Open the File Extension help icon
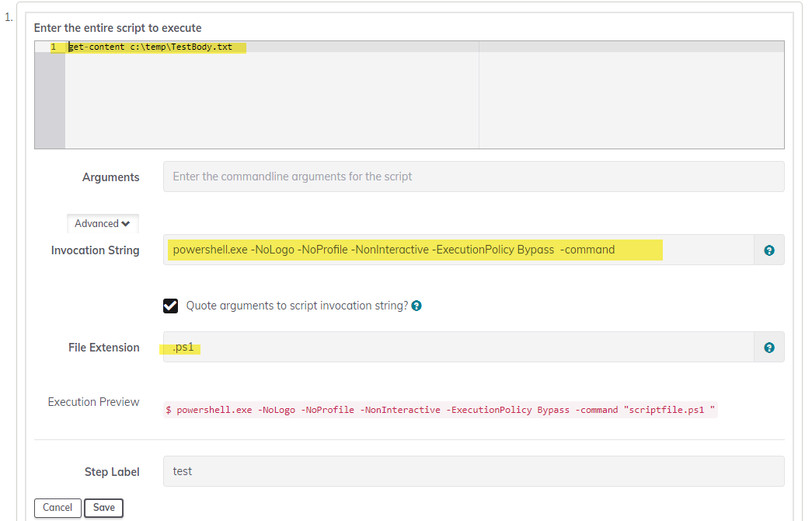This screenshot has height=521, width=812. [x=768, y=347]
